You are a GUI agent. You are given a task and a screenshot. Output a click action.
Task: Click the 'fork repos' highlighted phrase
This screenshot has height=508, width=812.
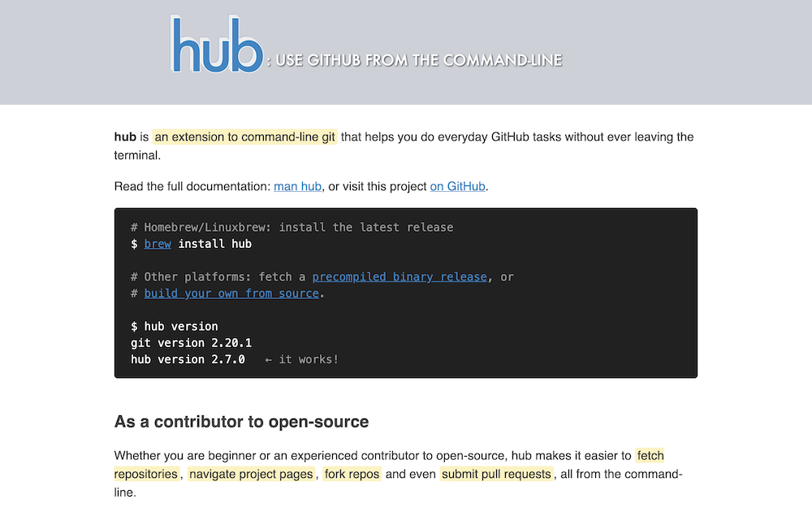point(352,474)
